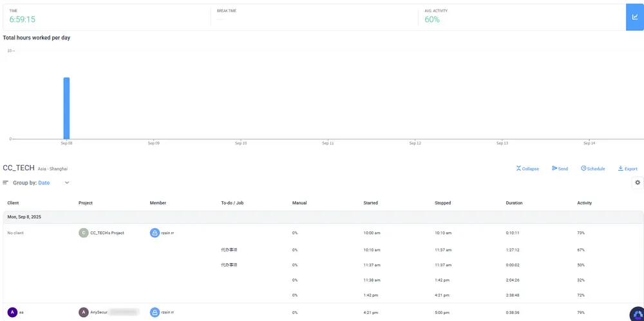
Task: Click the Activity column header
Action: [585, 203]
